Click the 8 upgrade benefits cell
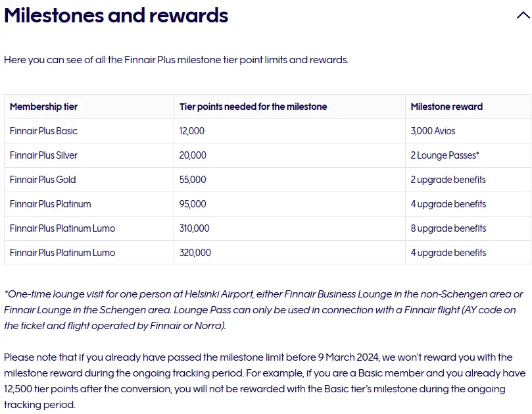The height and width of the screenshot is (414, 532). 448,228
